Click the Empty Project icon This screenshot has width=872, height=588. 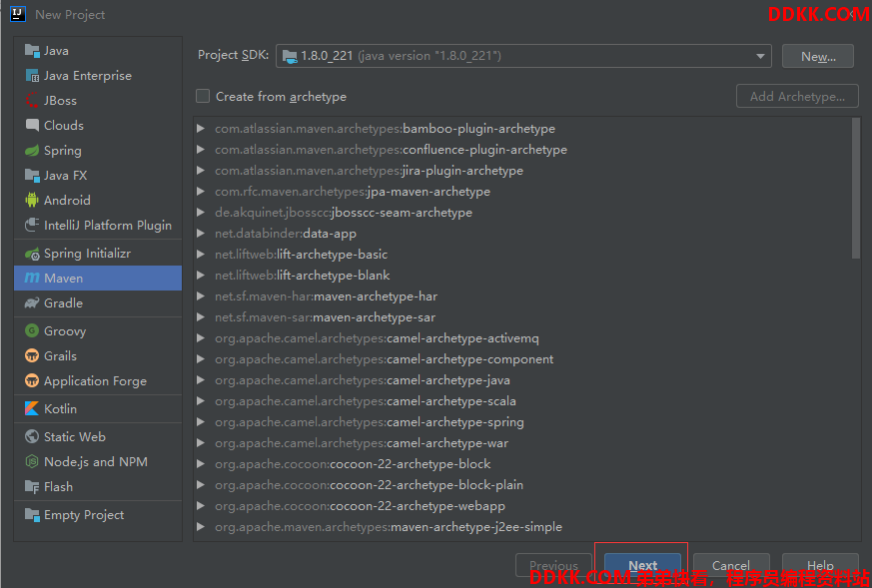click(32, 515)
